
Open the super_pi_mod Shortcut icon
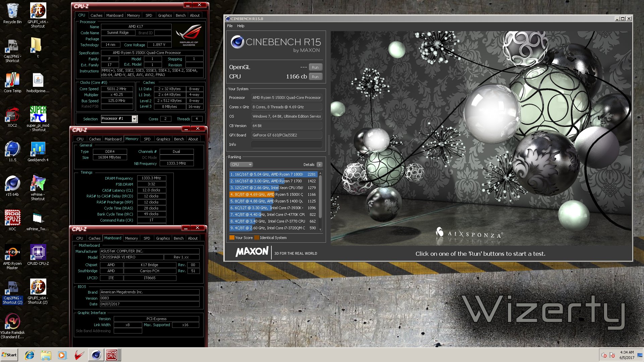pyautogui.click(x=38, y=119)
